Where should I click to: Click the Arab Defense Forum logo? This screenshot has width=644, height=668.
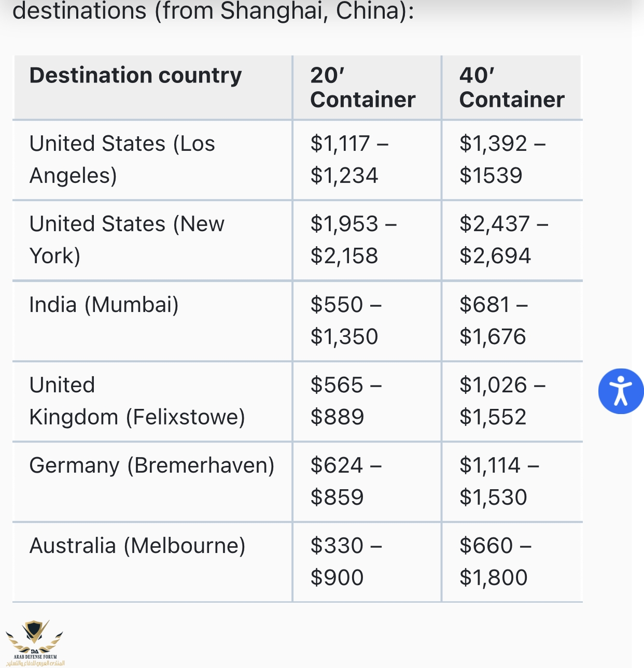click(35, 643)
